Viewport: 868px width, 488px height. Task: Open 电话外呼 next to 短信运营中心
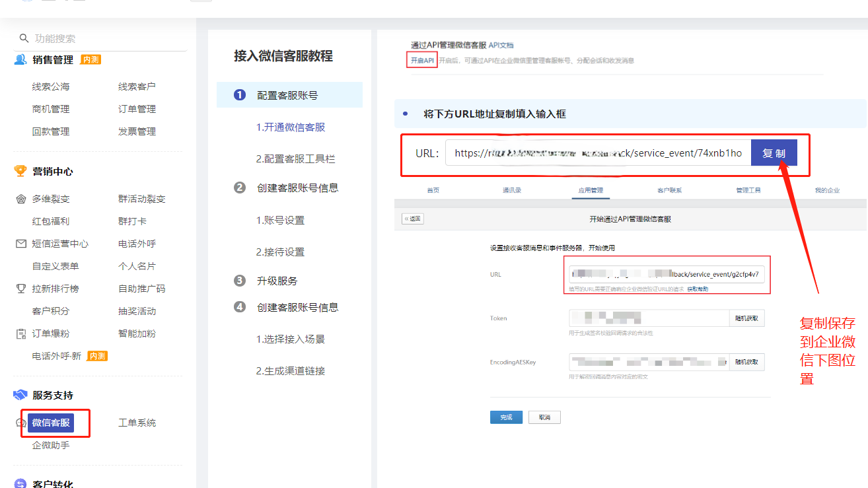(137, 244)
